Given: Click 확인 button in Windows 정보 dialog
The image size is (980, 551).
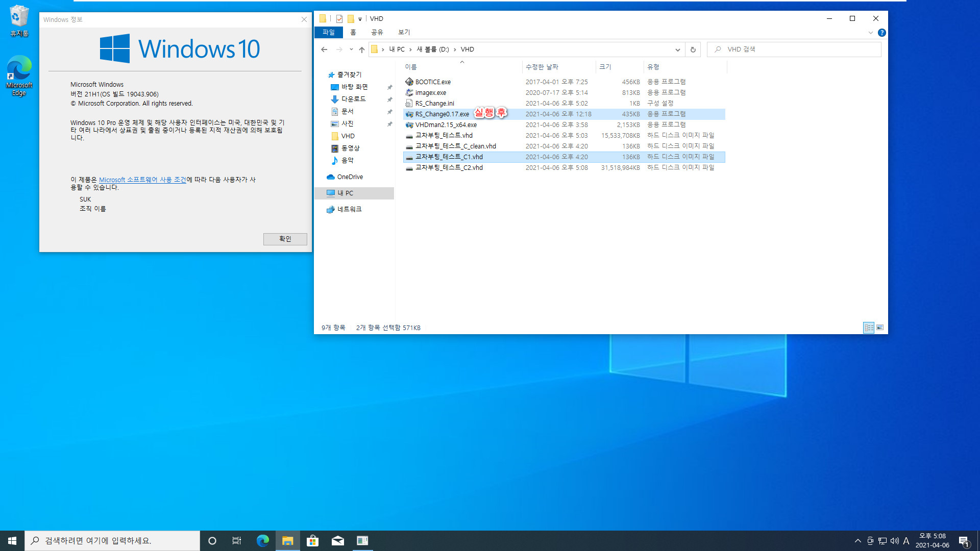Looking at the screenshot, I should [x=285, y=239].
